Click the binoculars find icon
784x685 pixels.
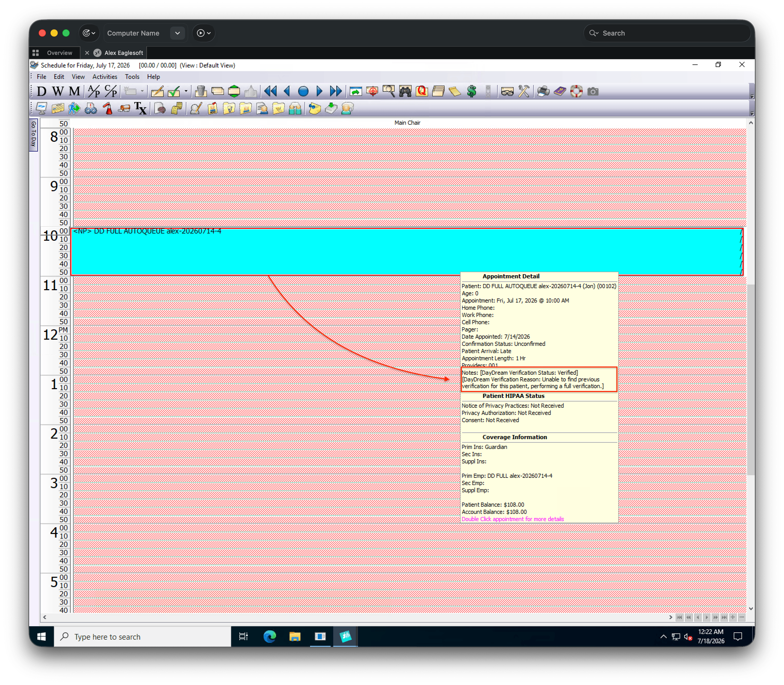pyautogui.click(x=405, y=92)
